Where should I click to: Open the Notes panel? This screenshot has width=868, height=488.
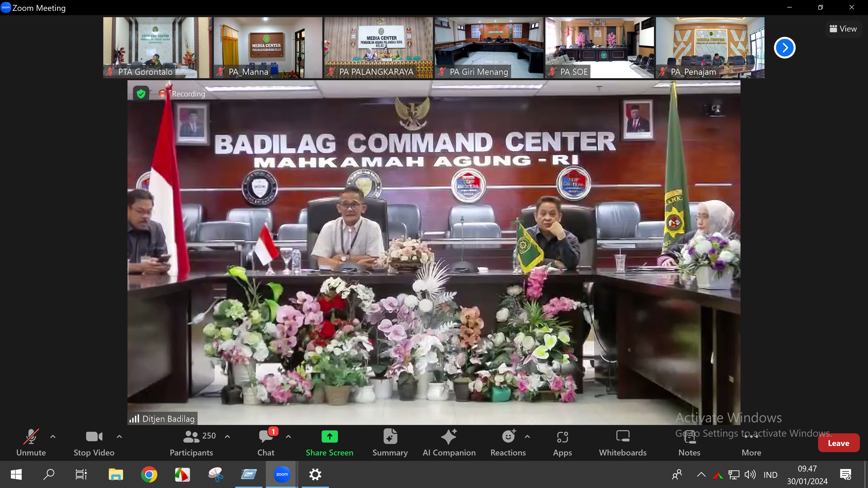[689, 442]
